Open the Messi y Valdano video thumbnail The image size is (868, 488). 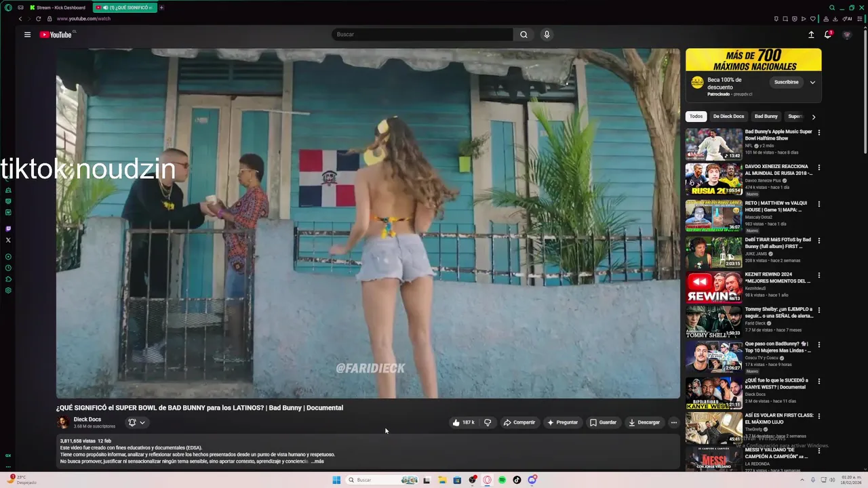[713, 460]
